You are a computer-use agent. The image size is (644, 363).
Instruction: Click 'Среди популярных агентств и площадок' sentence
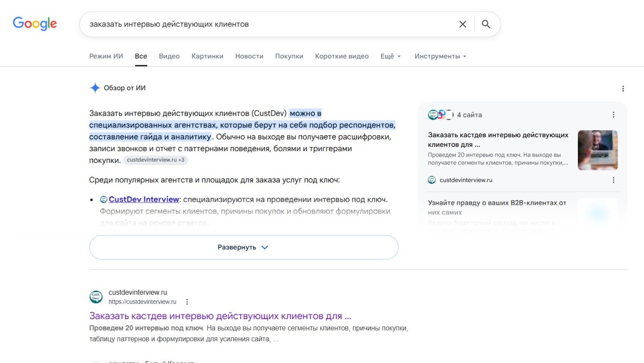[215, 180]
